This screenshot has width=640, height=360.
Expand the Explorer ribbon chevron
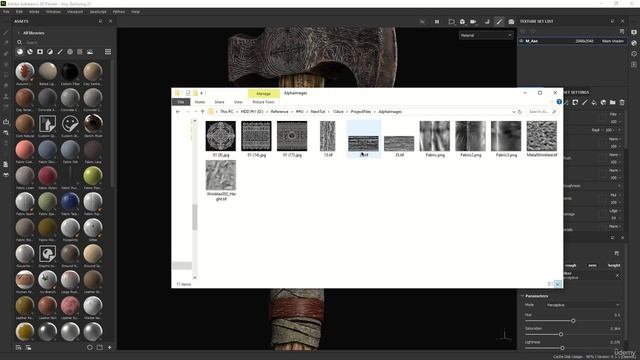(x=552, y=102)
